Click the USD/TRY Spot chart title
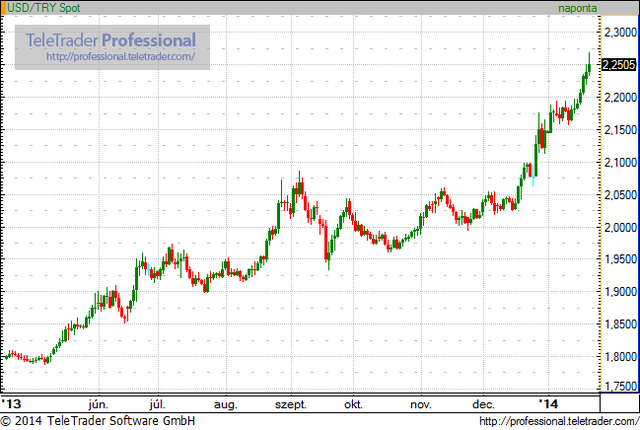640x430 pixels. point(44,7)
